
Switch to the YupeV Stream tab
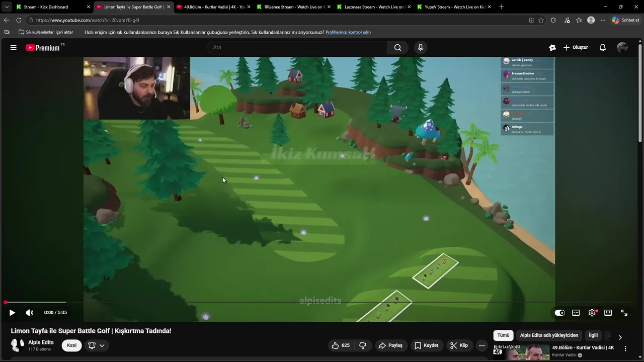click(453, 7)
